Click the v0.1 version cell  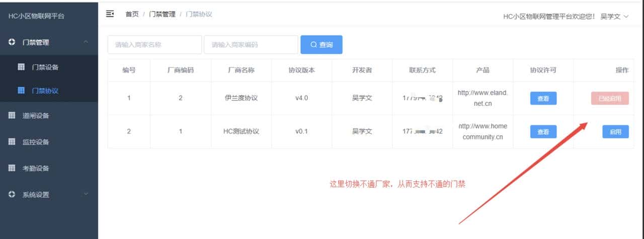[x=302, y=132]
